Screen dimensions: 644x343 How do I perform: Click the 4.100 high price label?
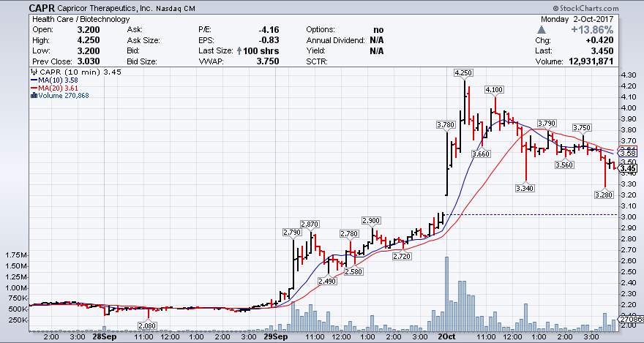(x=494, y=89)
